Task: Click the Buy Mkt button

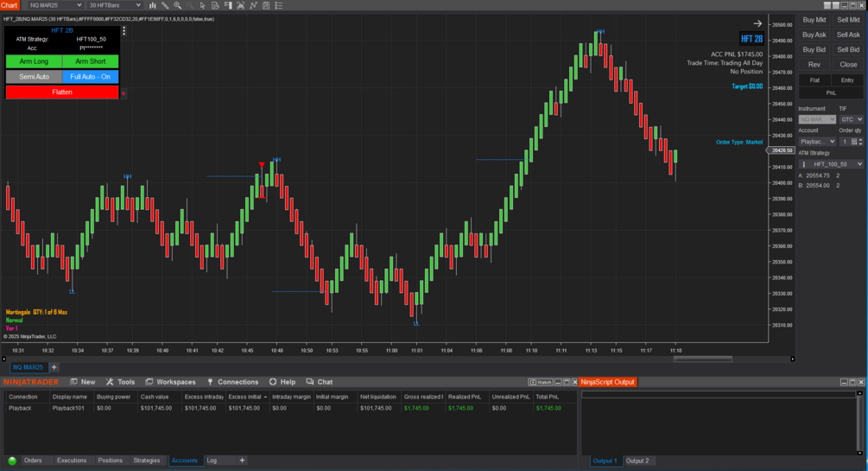Action: pyautogui.click(x=814, y=20)
